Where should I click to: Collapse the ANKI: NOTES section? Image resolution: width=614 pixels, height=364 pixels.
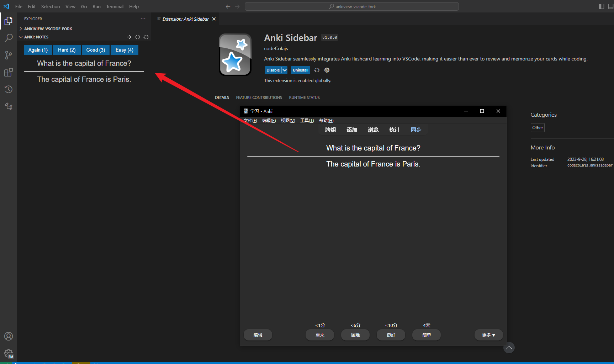pos(36,37)
